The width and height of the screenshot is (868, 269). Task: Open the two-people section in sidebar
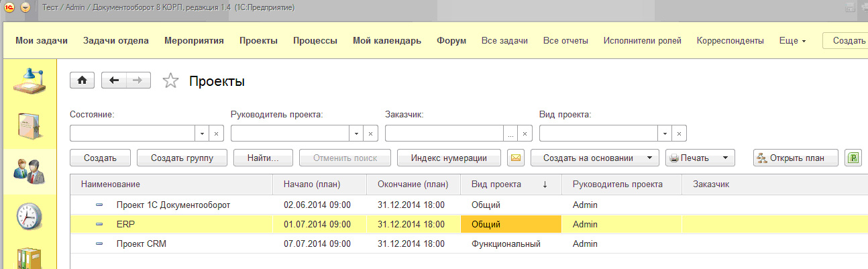click(29, 170)
